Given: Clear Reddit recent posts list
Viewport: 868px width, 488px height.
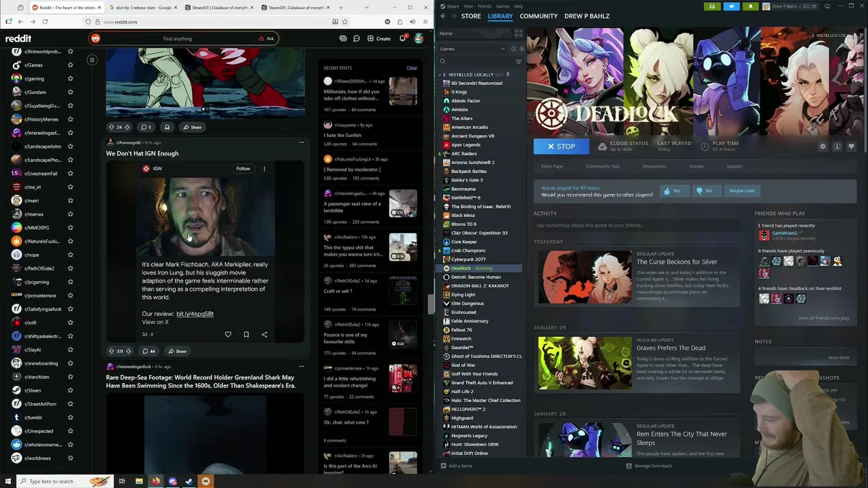Looking at the screenshot, I should (412, 68).
